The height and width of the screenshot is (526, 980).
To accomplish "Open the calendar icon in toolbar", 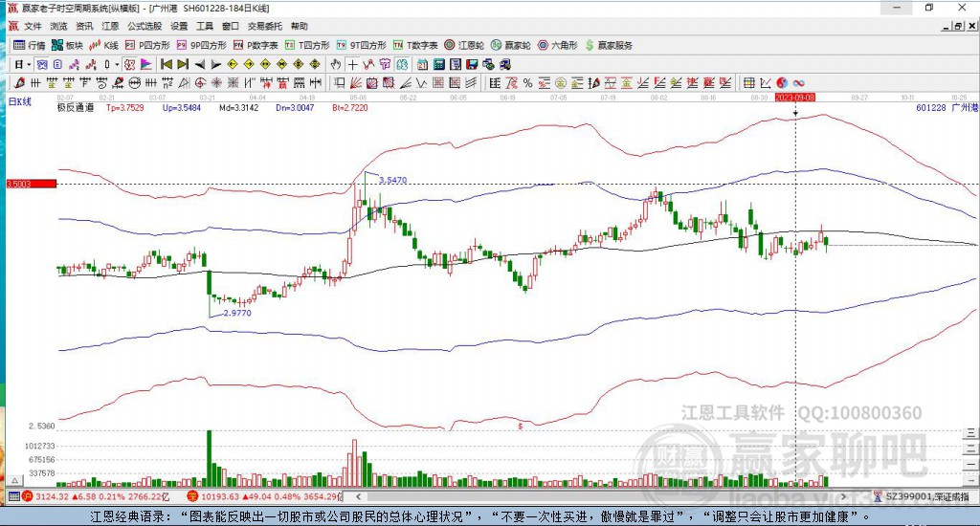I will pos(422,64).
